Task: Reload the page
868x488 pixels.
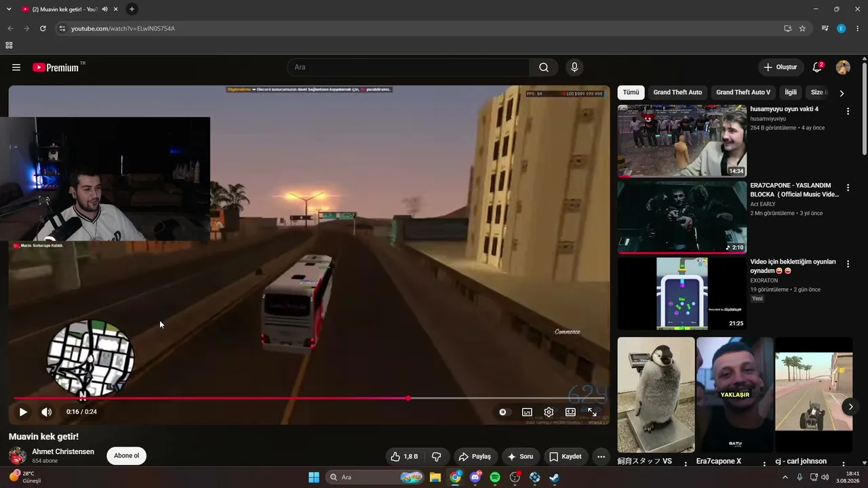Action: click(x=43, y=28)
